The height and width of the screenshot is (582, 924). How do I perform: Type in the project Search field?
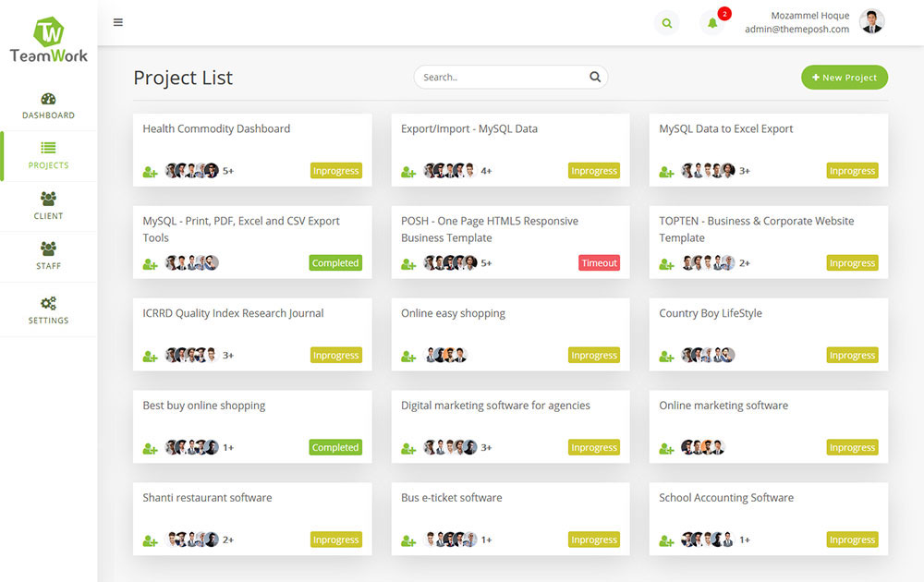499,78
